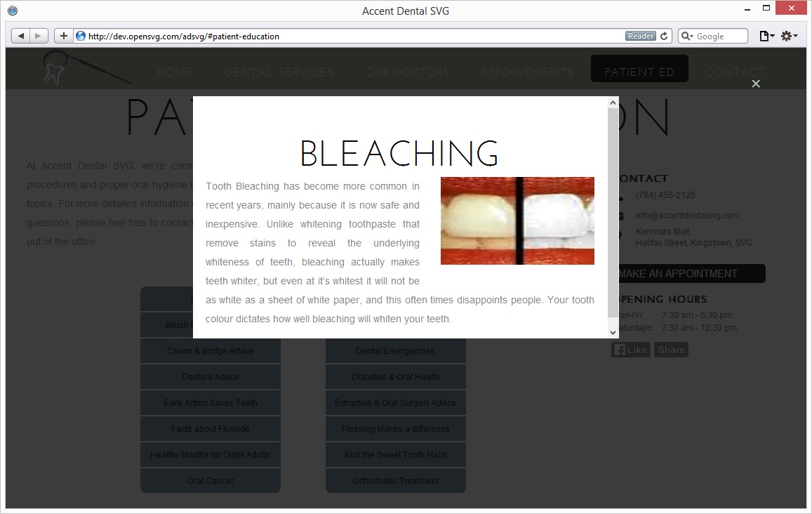This screenshot has width=812, height=514.
Task: Go back with the browser back arrow
Action: pyautogui.click(x=21, y=36)
